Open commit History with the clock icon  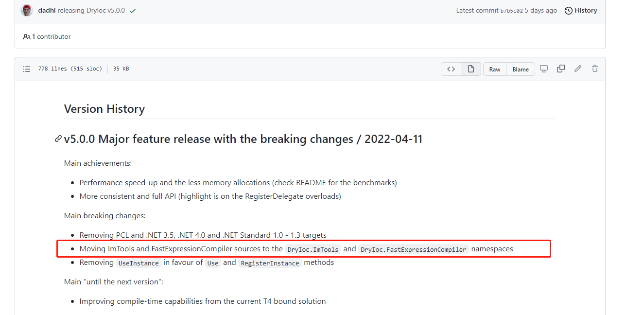click(580, 10)
